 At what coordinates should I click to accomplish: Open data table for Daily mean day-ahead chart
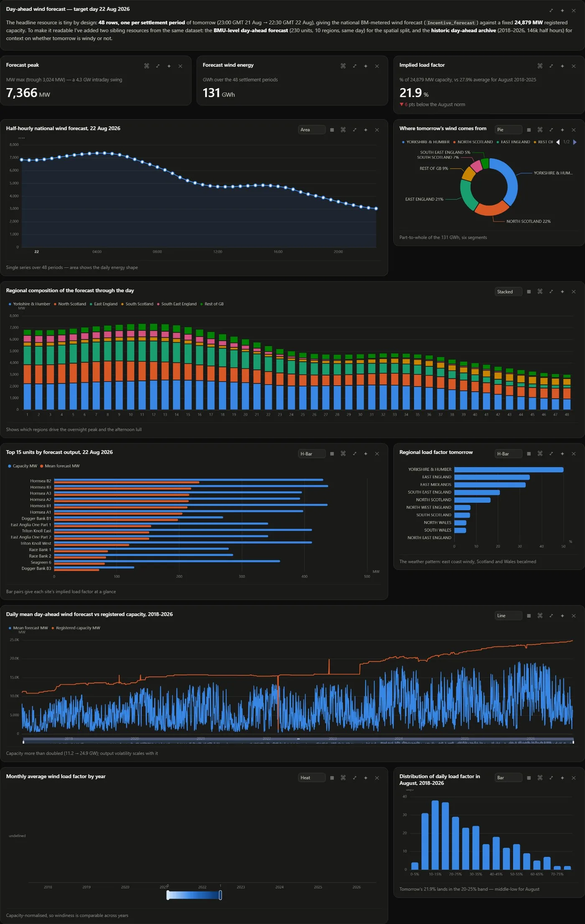point(529,616)
